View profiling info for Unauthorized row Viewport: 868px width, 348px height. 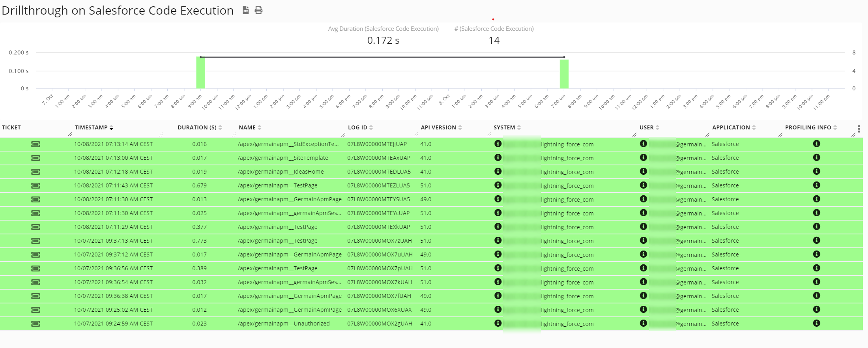[x=816, y=324]
